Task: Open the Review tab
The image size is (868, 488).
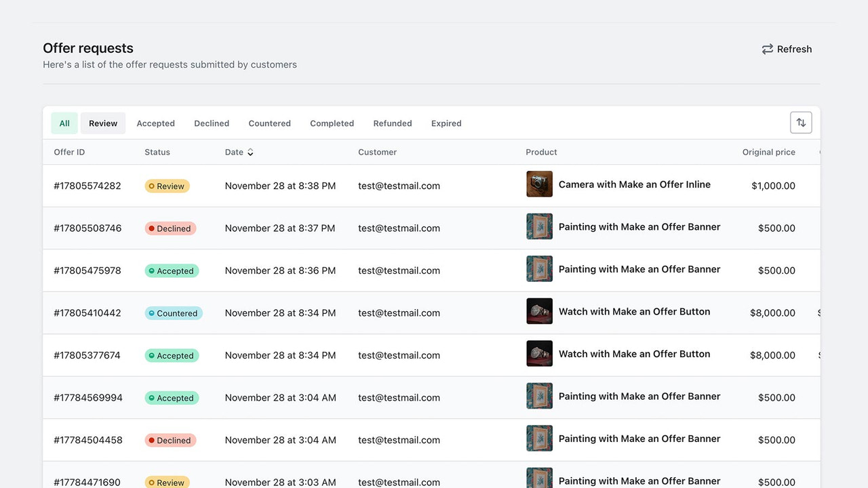Action: tap(102, 123)
